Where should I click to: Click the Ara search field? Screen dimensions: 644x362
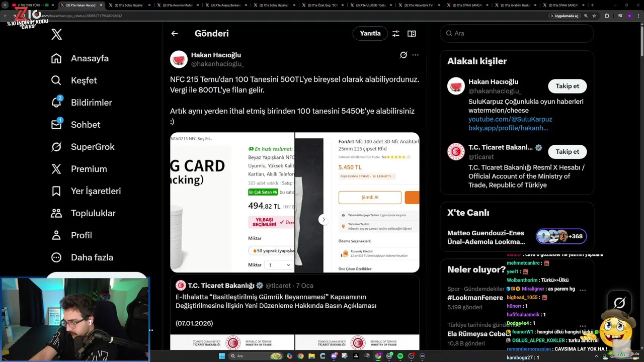pos(517,33)
